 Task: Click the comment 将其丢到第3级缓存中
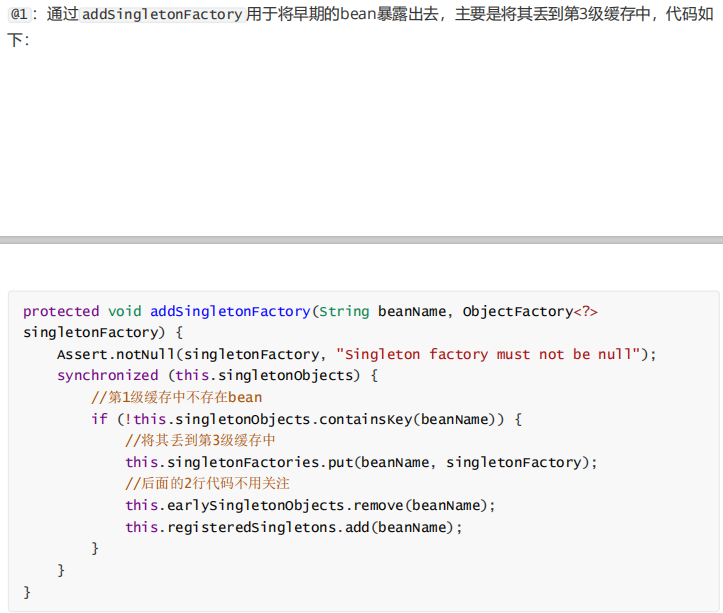tap(200, 440)
